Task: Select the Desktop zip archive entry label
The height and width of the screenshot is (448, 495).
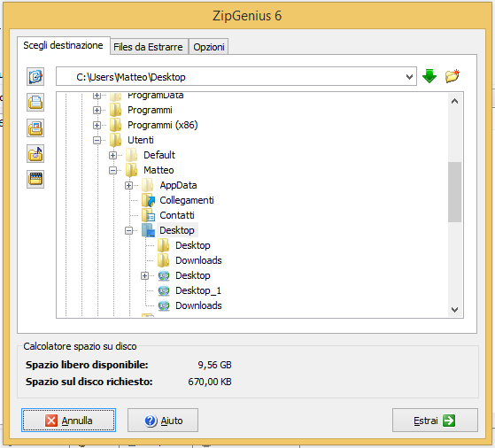Action: point(192,275)
